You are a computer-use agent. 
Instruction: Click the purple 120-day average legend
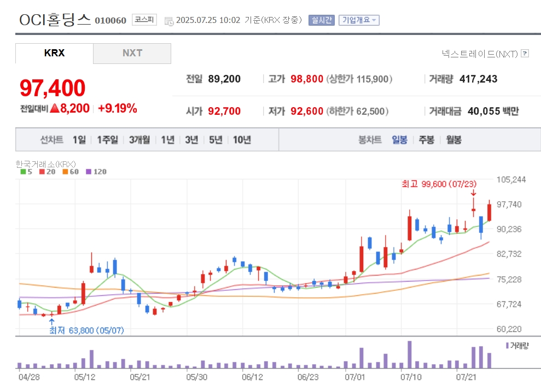click(x=96, y=172)
